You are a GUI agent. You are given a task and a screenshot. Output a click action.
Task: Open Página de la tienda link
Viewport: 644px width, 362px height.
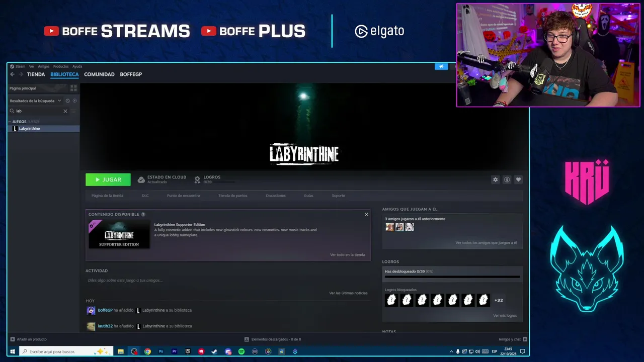coord(107,196)
